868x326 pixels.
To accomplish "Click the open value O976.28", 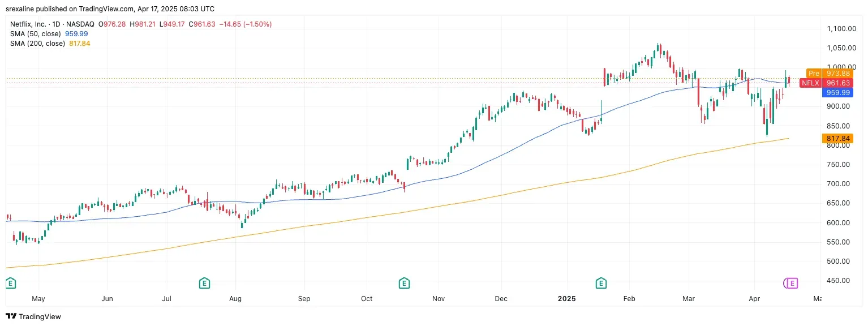I will click(112, 24).
